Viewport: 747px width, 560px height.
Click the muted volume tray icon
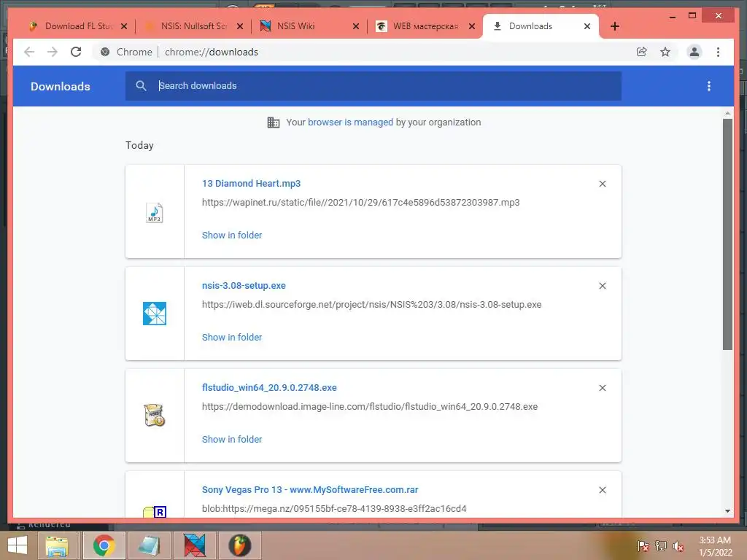click(678, 546)
